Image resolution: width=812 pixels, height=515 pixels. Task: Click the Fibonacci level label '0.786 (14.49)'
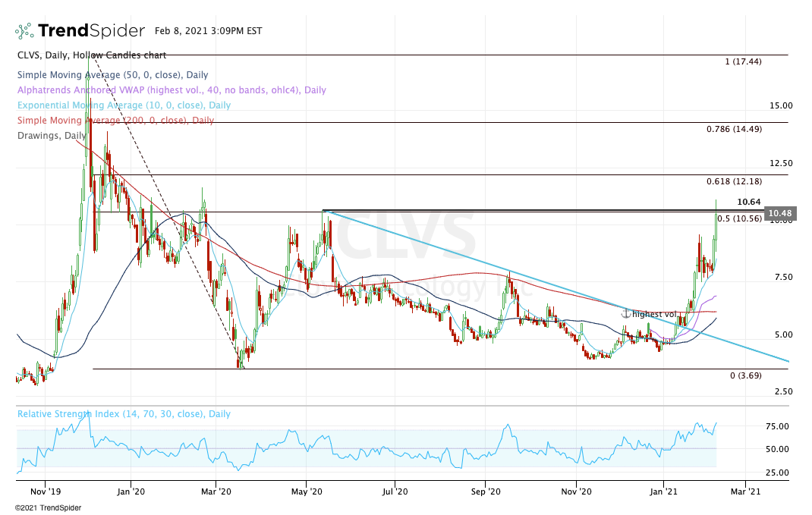point(734,129)
